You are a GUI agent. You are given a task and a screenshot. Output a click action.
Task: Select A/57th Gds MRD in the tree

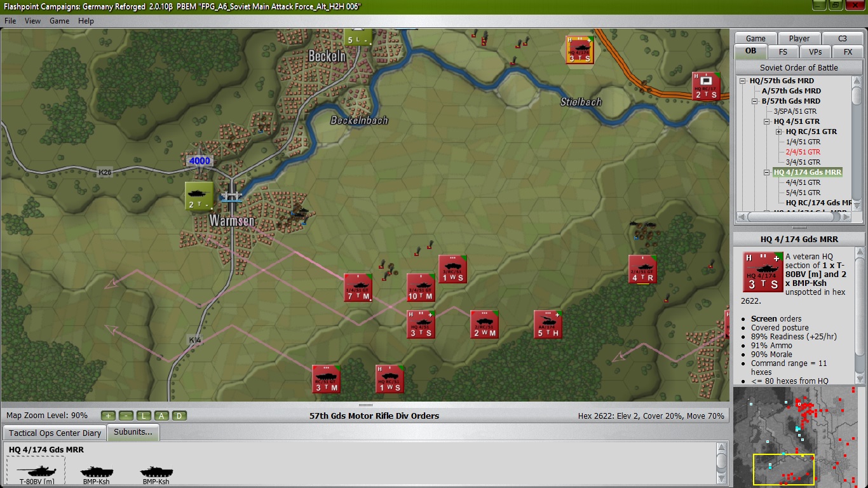[791, 91]
